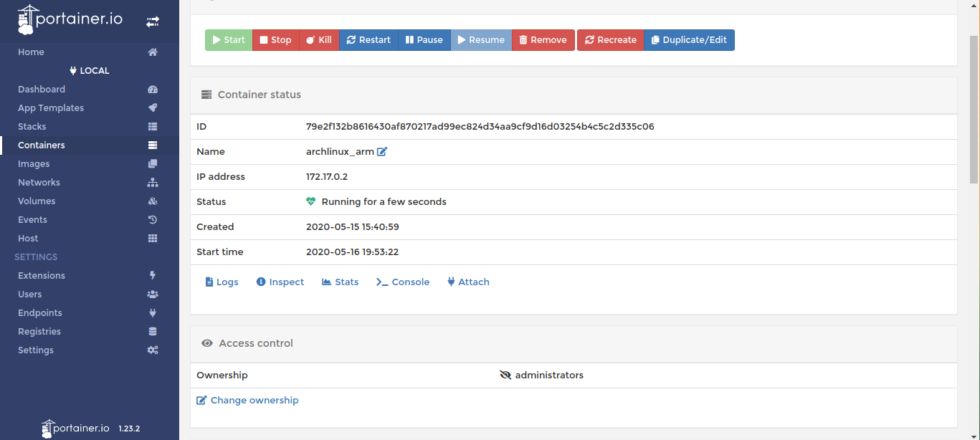Open container Logs
Image resolution: width=980 pixels, height=440 pixels.
tap(222, 282)
